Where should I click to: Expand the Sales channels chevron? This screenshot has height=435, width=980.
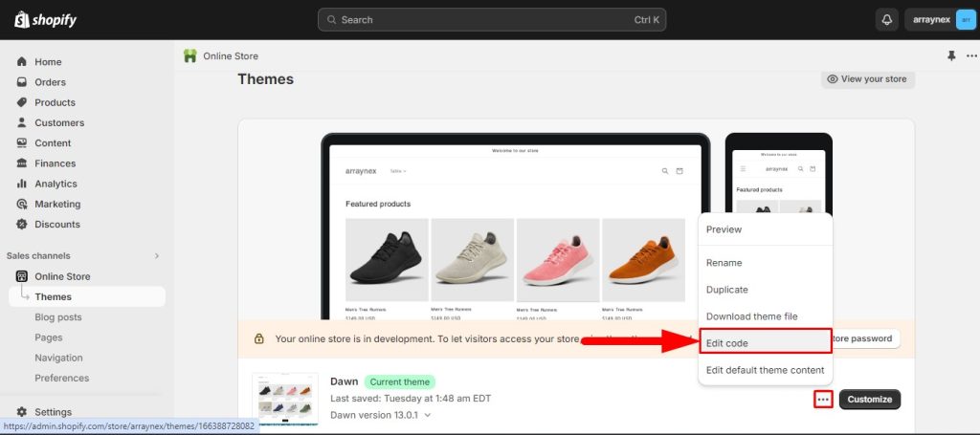coord(157,256)
